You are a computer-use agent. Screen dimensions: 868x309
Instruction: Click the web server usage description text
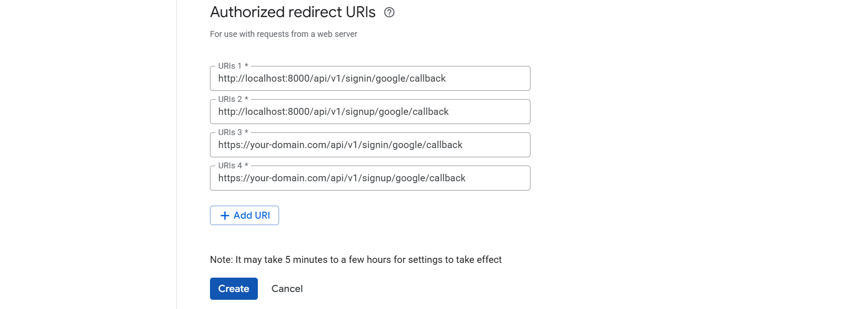[283, 34]
